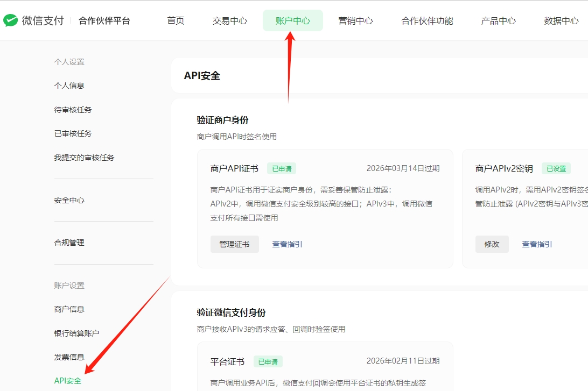Click 修改 for the 商户APIv2密钥
The width and height of the screenshot is (588, 391).
(492, 244)
